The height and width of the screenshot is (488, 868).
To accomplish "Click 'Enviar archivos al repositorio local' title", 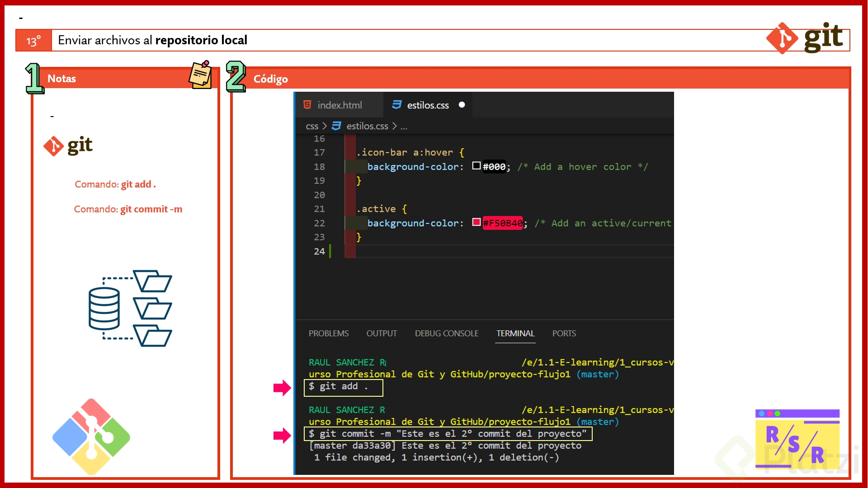I will point(152,40).
